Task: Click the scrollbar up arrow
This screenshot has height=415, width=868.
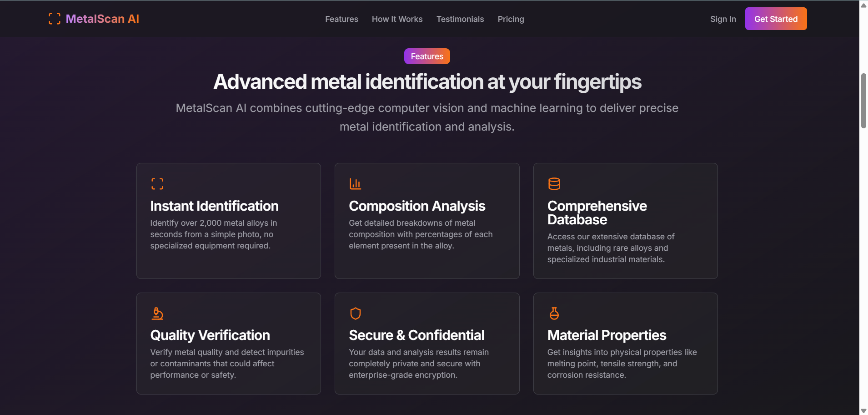Action: click(x=863, y=5)
